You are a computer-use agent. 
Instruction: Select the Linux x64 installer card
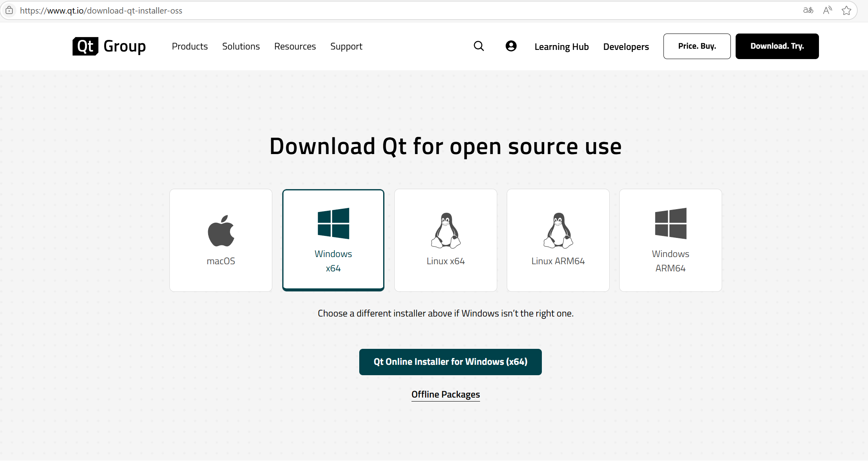(x=446, y=240)
